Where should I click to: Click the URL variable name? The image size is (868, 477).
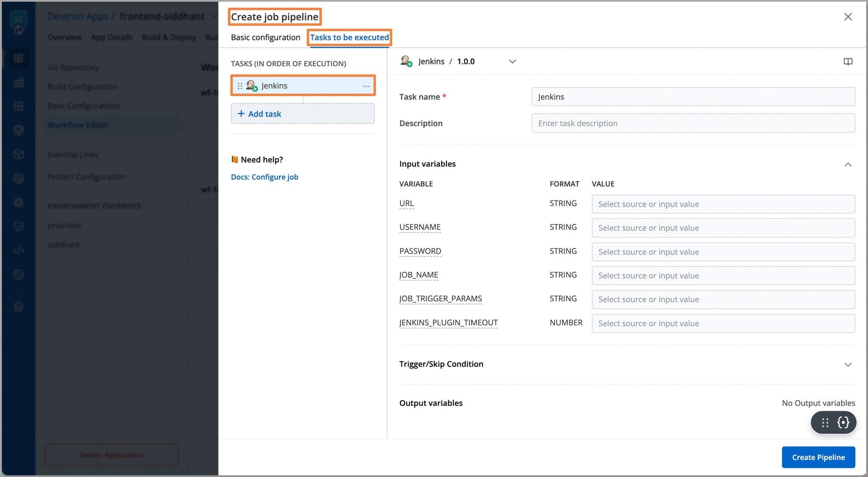[406, 203]
